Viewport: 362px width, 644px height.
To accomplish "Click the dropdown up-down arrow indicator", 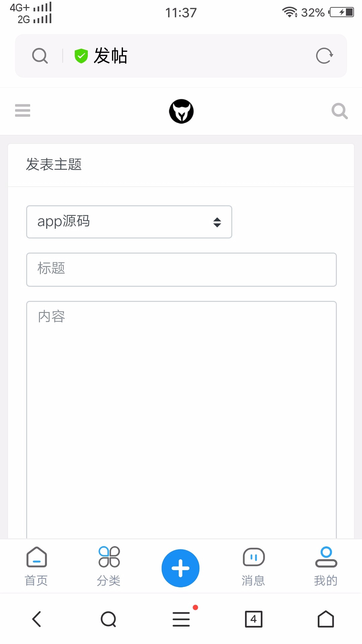I will (x=217, y=222).
